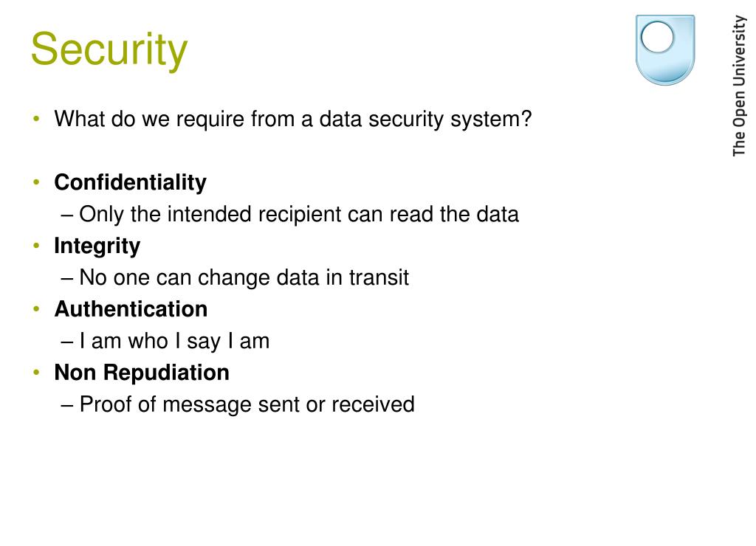756x546 pixels.
Task: Click the Open University shield logo
Action: pos(665,49)
